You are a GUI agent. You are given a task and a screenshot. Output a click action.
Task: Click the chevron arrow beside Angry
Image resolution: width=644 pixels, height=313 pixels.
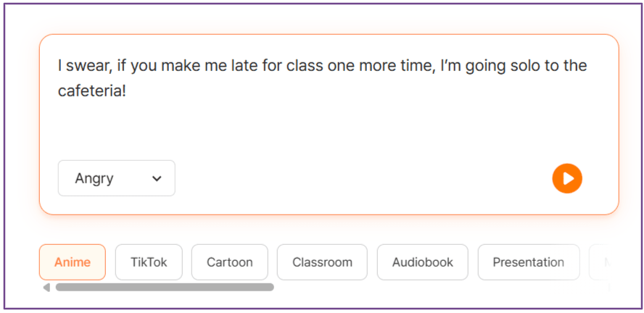[x=157, y=179]
